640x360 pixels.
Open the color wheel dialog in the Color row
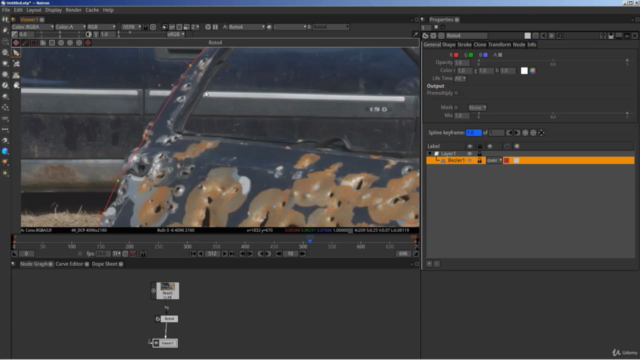pos(533,71)
